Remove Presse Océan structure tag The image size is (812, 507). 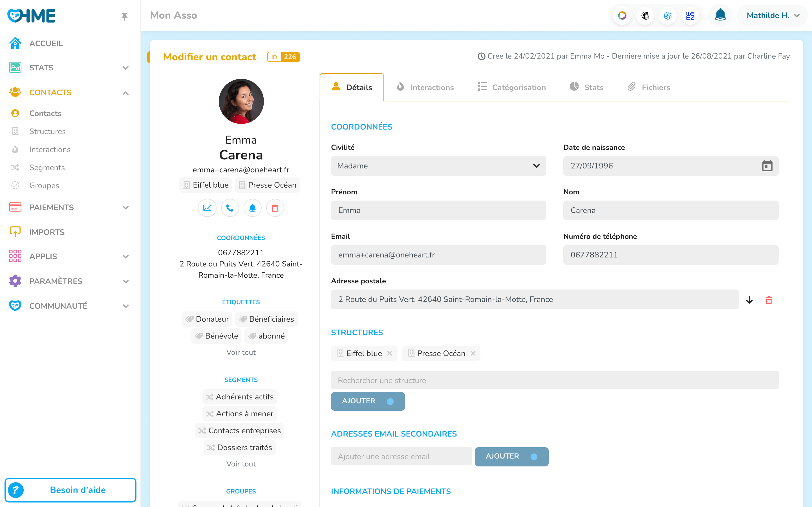pos(473,353)
